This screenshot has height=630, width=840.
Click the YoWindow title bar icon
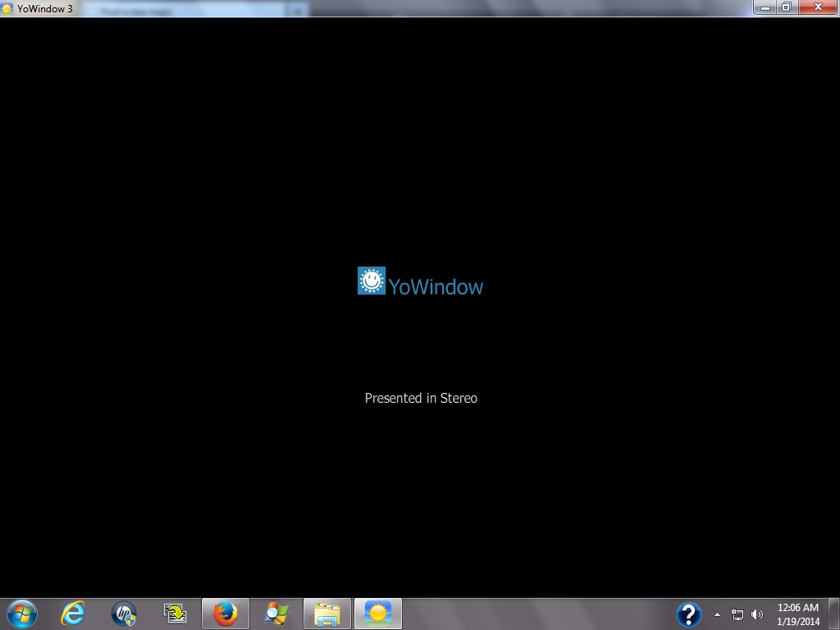tap(7, 8)
